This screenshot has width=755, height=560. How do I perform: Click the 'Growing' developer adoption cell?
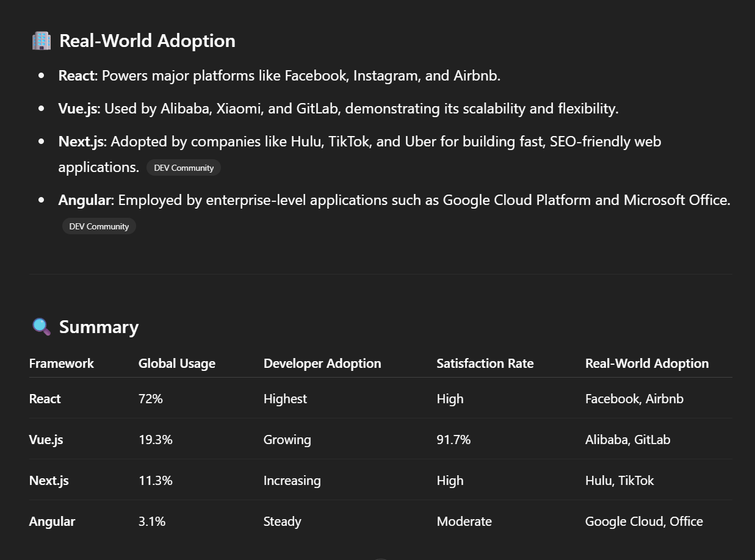287,440
